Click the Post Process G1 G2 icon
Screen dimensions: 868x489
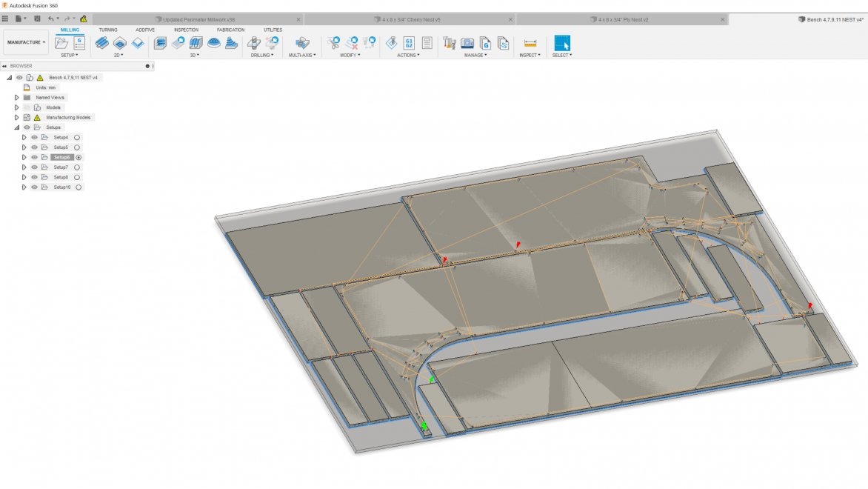pos(409,43)
